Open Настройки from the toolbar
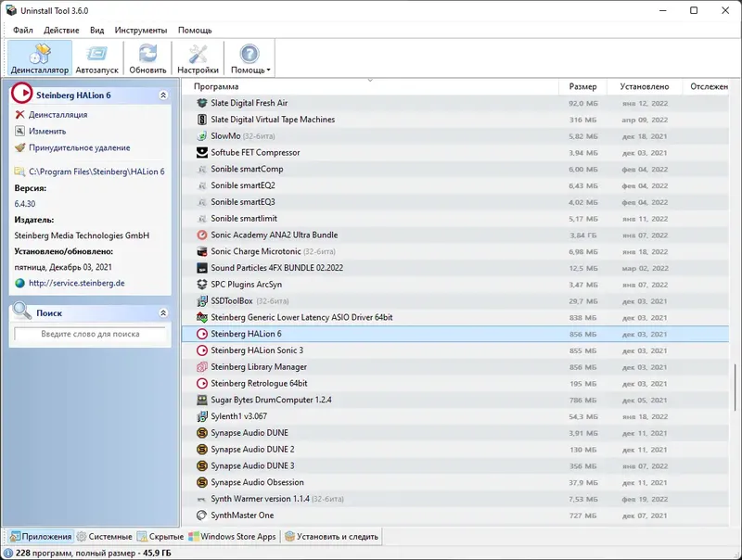The height and width of the screenshot is (560, 742). coord(198,56)
